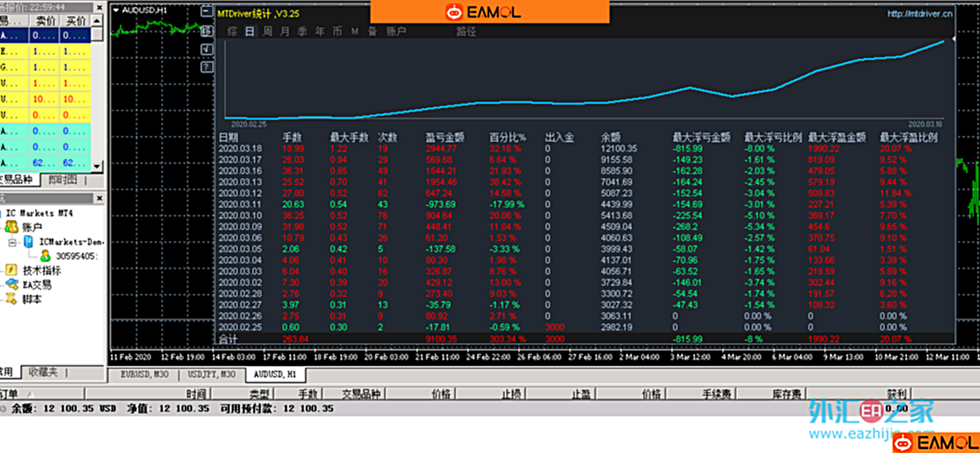Click the 卖价 bid column header
This screenshot has width=980, height=453.
43,22
